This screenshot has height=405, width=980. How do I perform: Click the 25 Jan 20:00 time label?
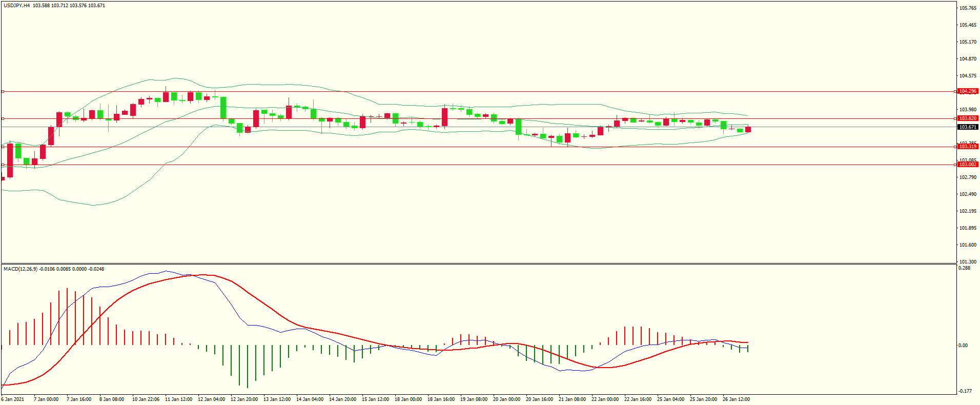[x=703, y=399]
